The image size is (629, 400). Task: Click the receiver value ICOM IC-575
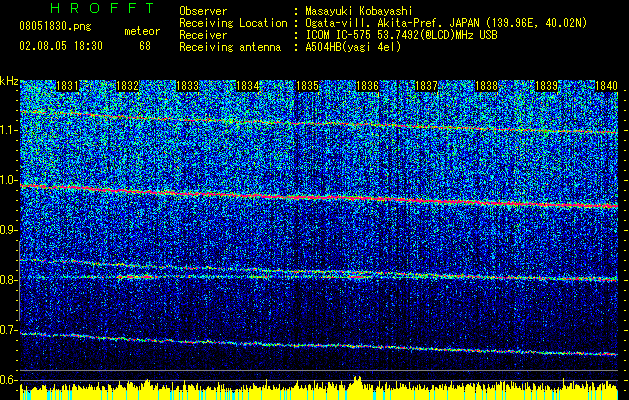[x=401, y=35]
